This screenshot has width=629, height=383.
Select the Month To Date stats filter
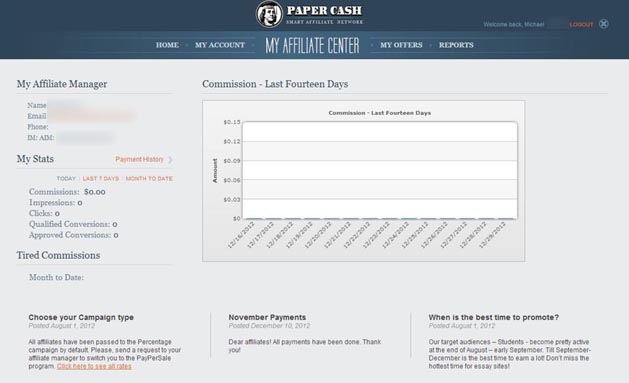click(x=149, y=178)
